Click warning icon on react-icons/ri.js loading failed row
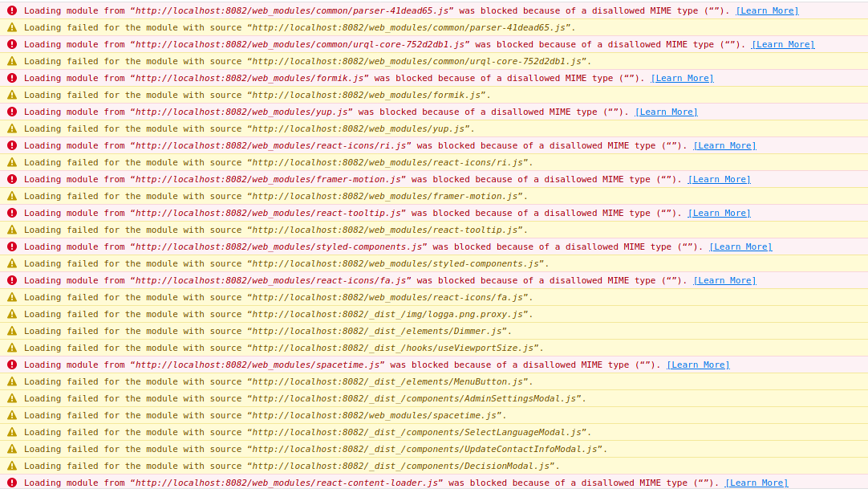868x493 pixels. 12,162
